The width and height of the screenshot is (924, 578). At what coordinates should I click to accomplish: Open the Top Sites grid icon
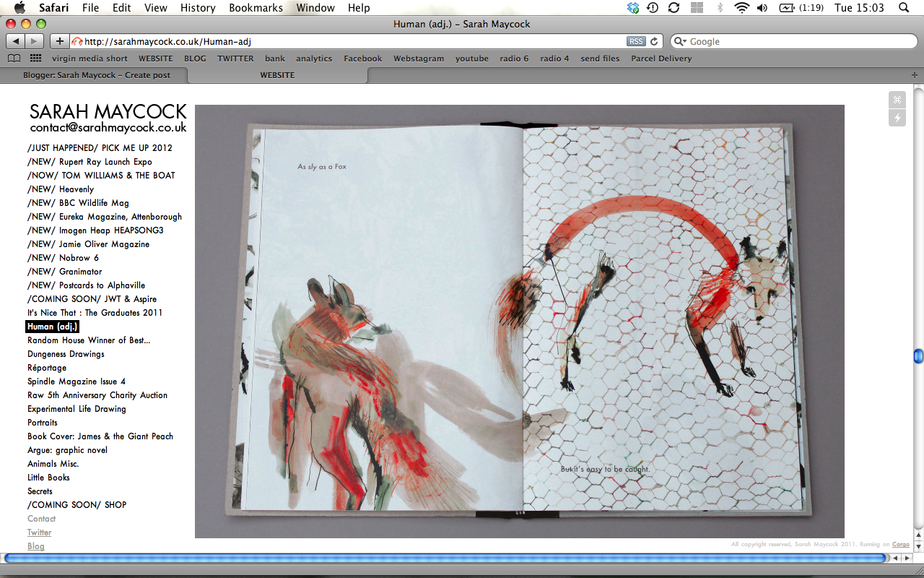click(35, 59)
